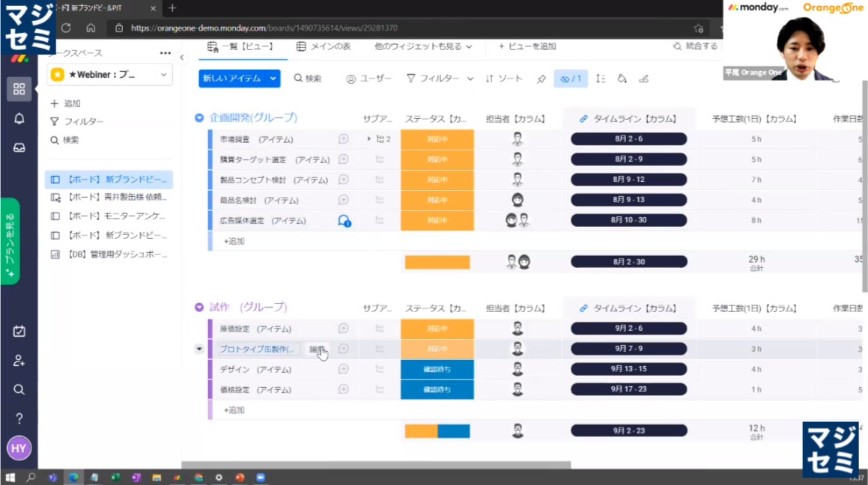Open the 他のウィジェットも見る menu
This screenshot has height=485, width=868.
click(x=423, y=46)
